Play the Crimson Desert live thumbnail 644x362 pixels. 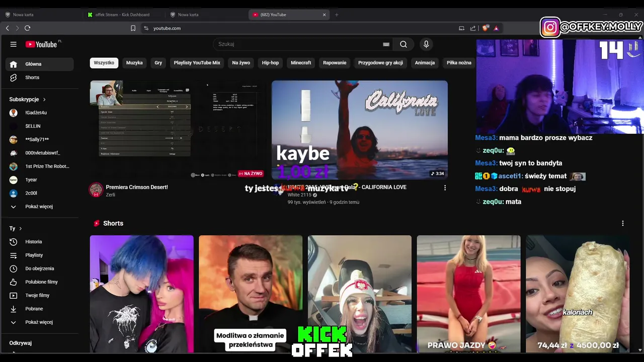click(178, 130)
